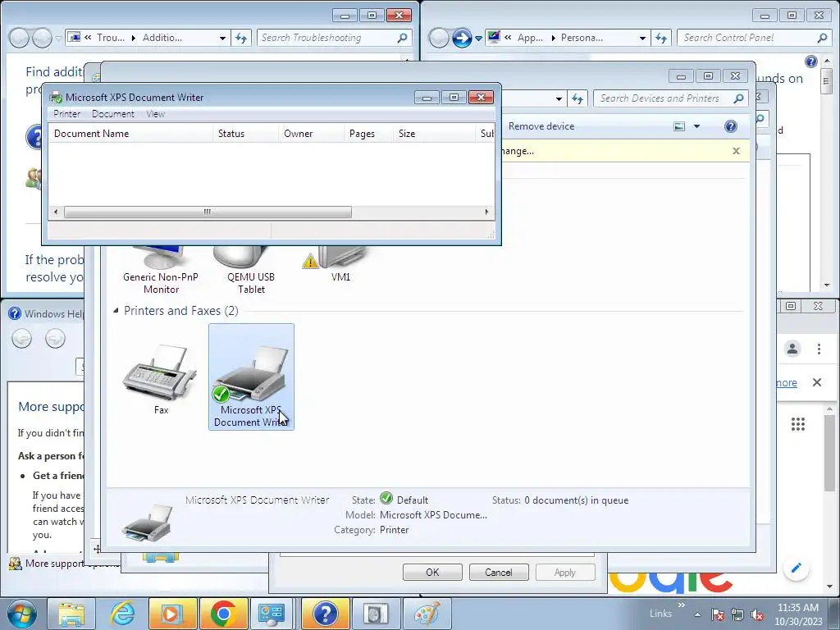This screenshot has height=630, width=840.
Task: Open the Devices and Printers address history dropdown
Action: point(559,98)
